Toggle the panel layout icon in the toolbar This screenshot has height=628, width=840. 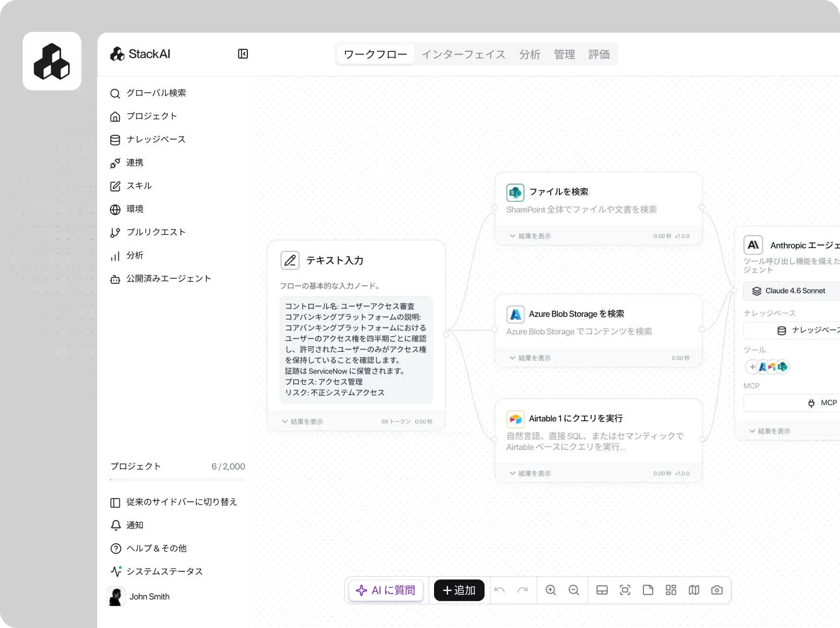click(602, 590)
